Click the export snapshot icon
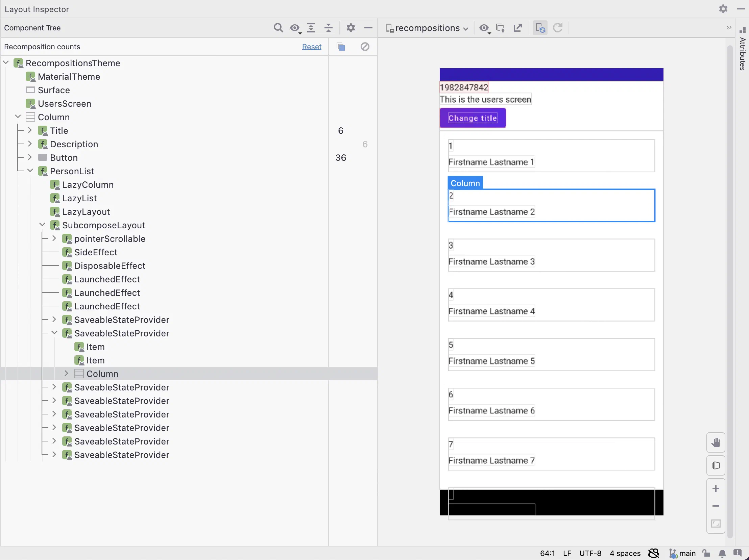This screenshot has width=749, height=560. (518, 28)
